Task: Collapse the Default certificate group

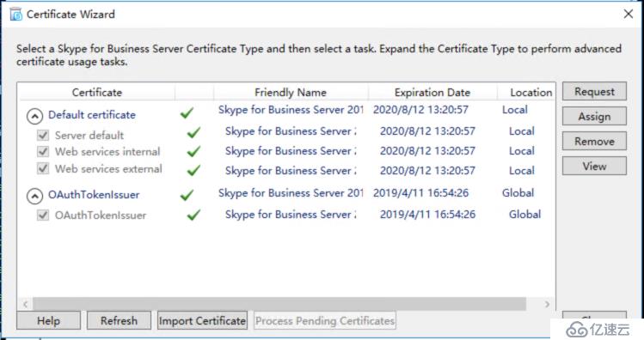Action: [x=34, y=117]
